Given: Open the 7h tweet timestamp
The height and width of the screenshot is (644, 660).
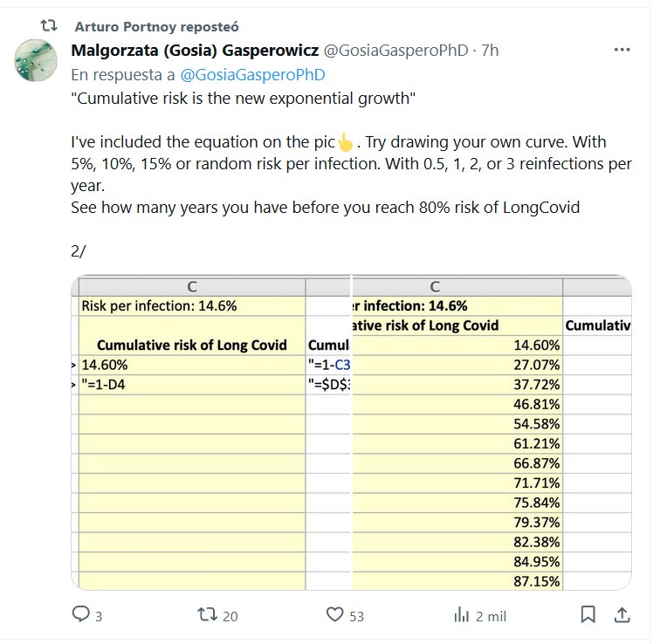Looking at the screenshot, I should click(490, 51).
